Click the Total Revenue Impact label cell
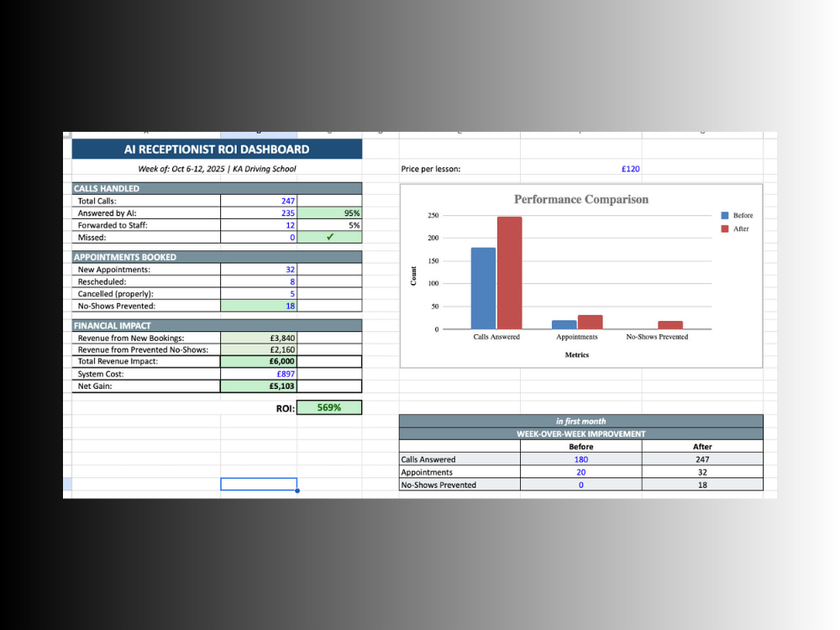The height and width of the screenshot is (630, 840). pos(146,361)
